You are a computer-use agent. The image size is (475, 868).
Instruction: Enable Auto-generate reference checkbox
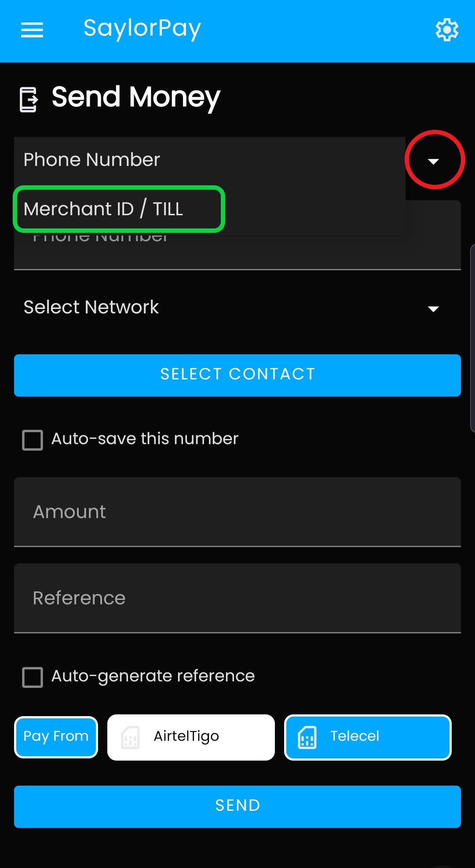[x=33, y=677]
